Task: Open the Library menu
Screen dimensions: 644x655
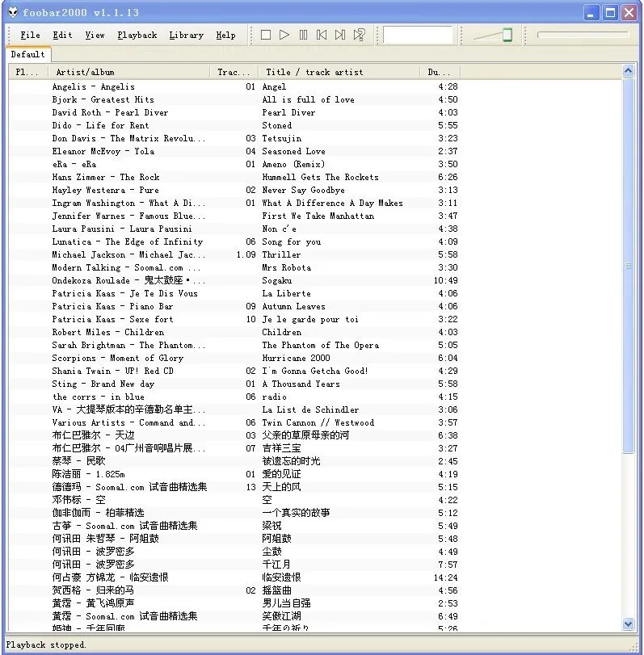Action: coord(187,35)
